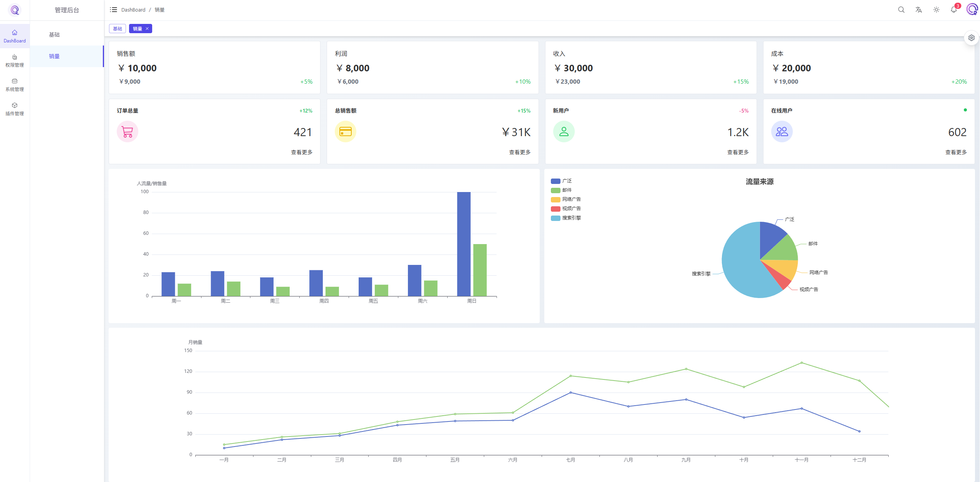Collapse sidebar with hamburger menu icon
Image resolution: width=980 pixels, height=482 pixels.
(x=113, y=10)
